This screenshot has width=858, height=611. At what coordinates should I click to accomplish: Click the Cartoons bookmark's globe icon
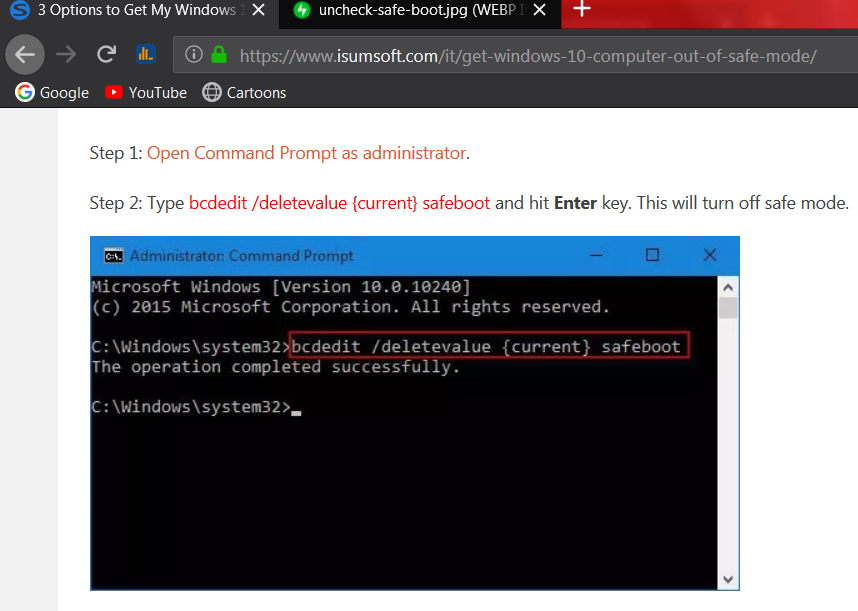pyautogui.click(x=212, y=92)
